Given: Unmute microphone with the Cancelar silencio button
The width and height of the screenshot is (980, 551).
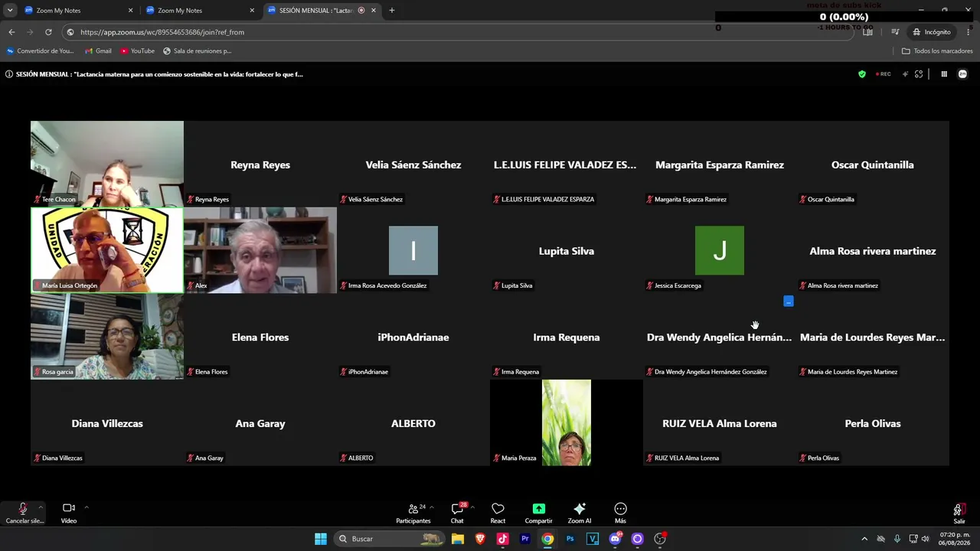Looking at the screenshot, I should 23,513.
